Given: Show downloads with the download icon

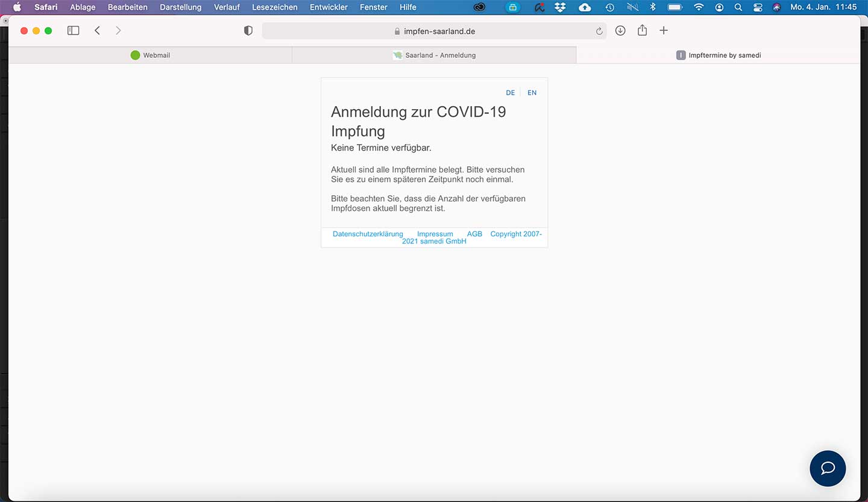Looking at the screenshot, I should (x=620, y=31).
